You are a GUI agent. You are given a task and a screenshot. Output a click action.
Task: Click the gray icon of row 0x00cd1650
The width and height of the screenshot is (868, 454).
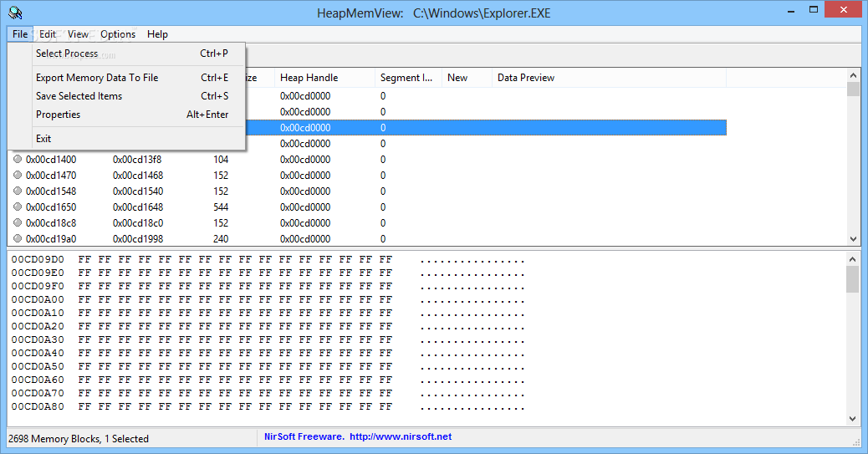click(x=18, y=207)
